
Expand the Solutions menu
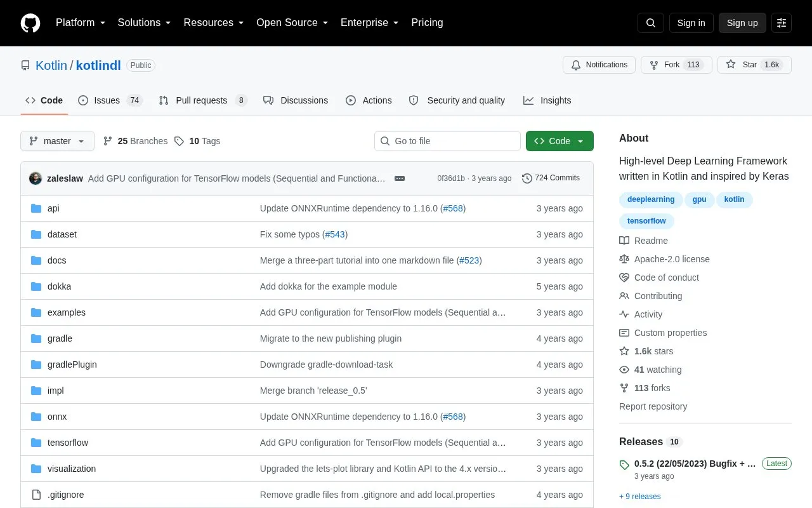point(145,23)
